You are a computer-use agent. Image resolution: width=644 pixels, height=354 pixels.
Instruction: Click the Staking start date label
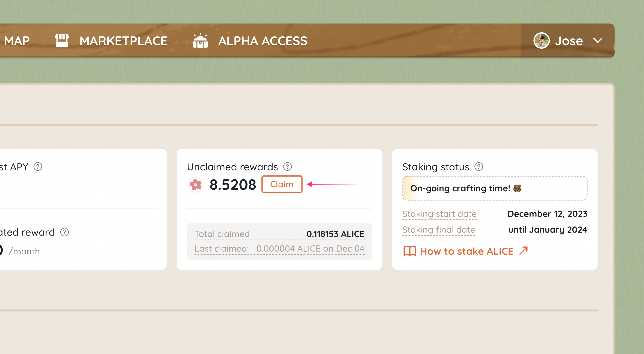(x=439, y=214)
